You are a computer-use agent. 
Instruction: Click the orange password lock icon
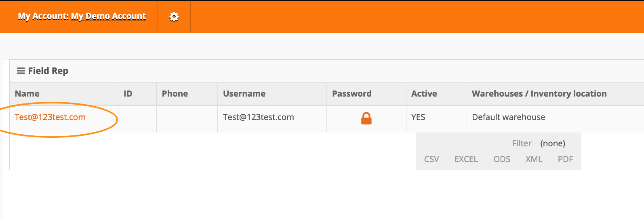pyautogui.click(x=366, y=118)
